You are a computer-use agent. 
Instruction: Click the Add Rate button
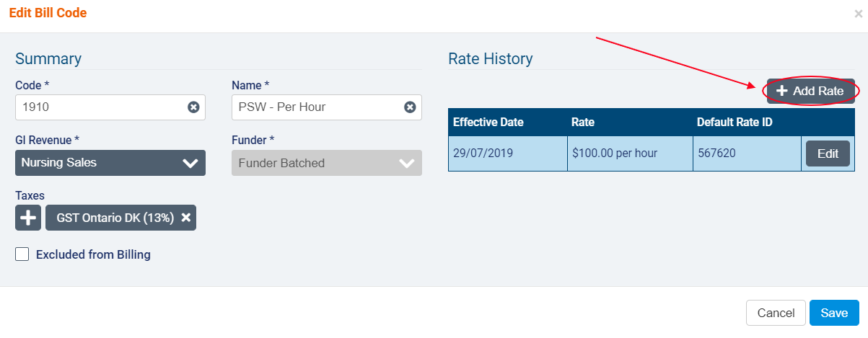(810, 92)
